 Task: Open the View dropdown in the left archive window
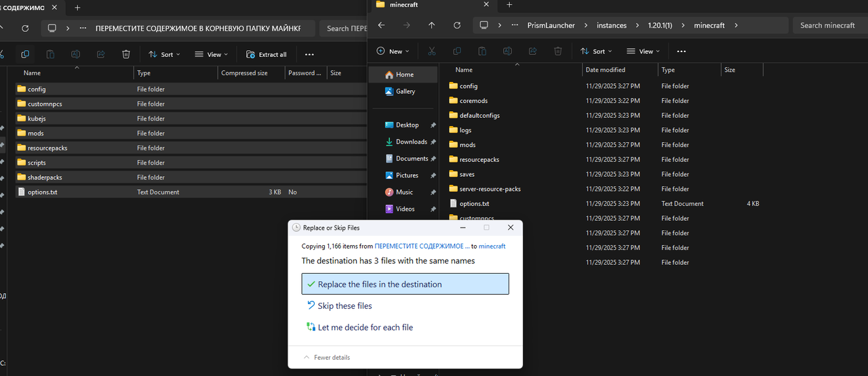pyautogui.click(x=211, y=54)
